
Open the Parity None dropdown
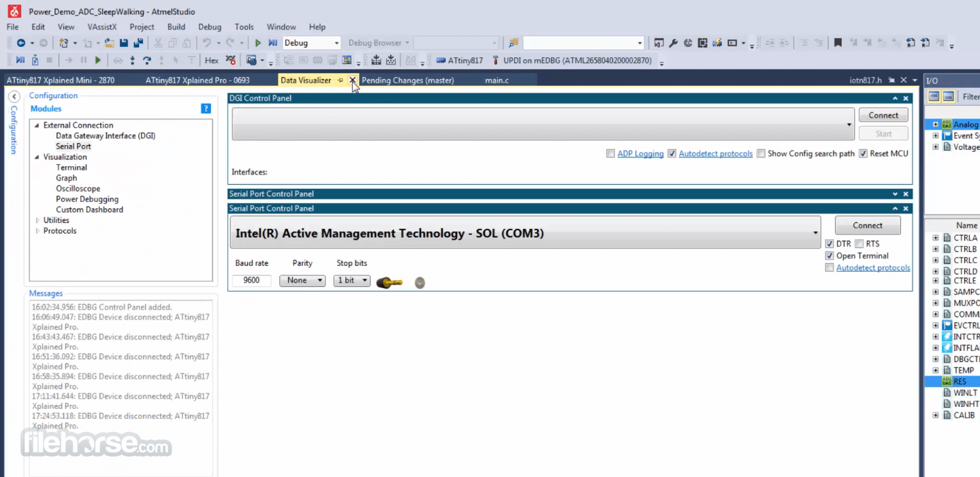tap(302, 280)
